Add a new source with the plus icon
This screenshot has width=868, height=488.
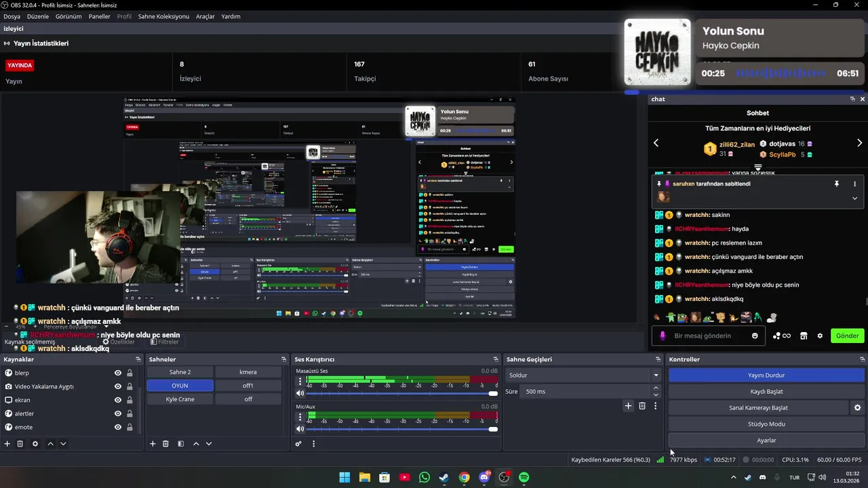tap(7, 444)
